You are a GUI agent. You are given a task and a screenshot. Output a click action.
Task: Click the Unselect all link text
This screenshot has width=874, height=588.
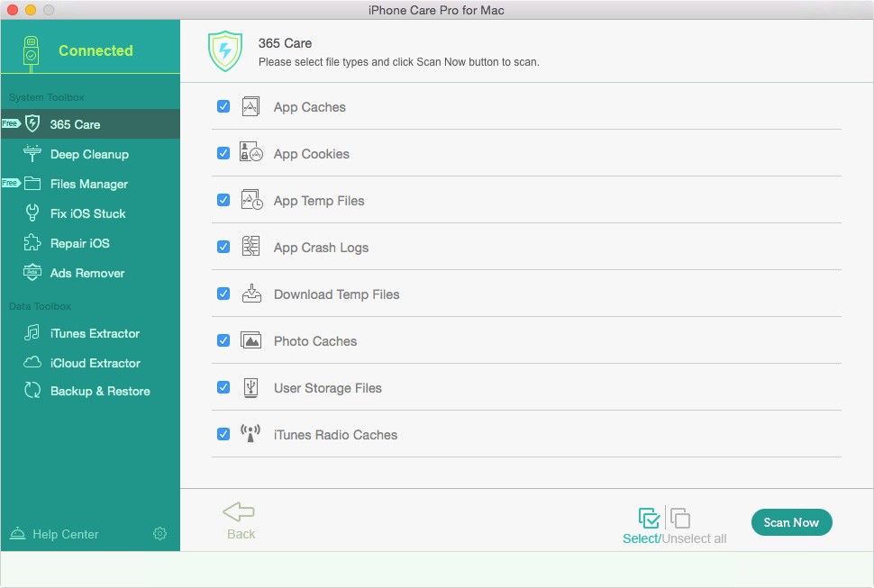[x=694, y=538]
